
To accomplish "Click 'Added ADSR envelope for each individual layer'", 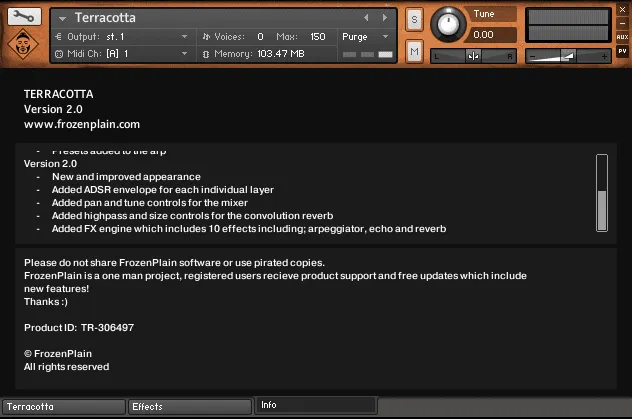I will point(163,189).
